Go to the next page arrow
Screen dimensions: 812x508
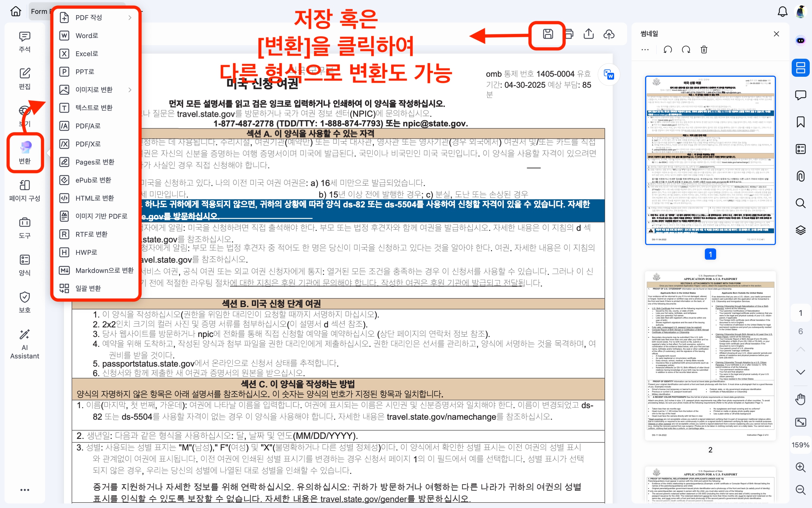tap(801, 372)
